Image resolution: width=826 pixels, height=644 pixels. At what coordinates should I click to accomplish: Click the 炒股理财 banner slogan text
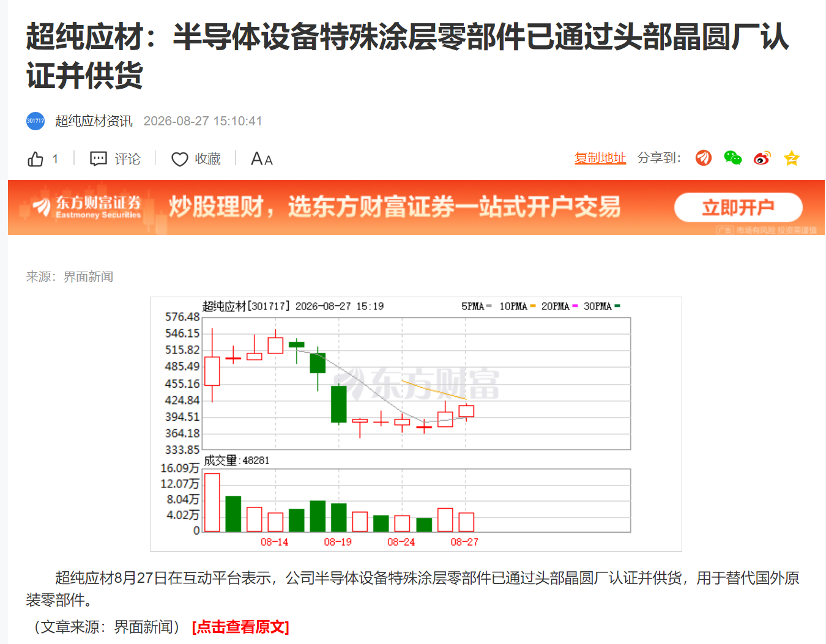tap(395, 207)
